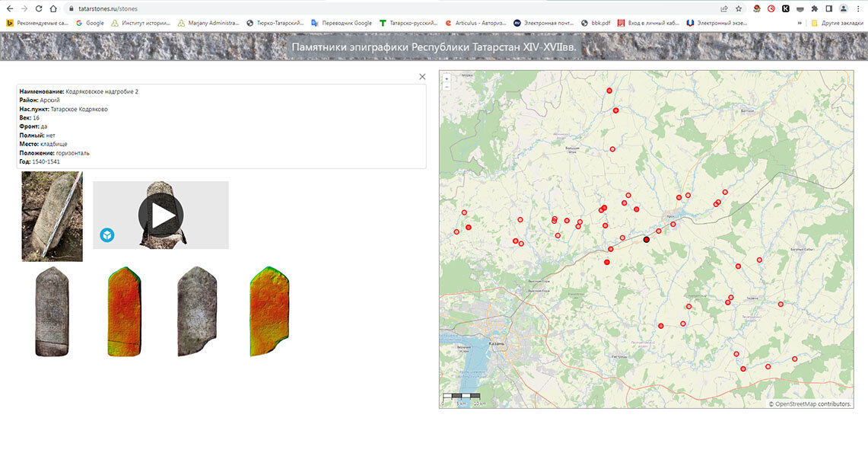Open the 'Тюрко-Татарский...' bookmark

(x=275, y=24)
